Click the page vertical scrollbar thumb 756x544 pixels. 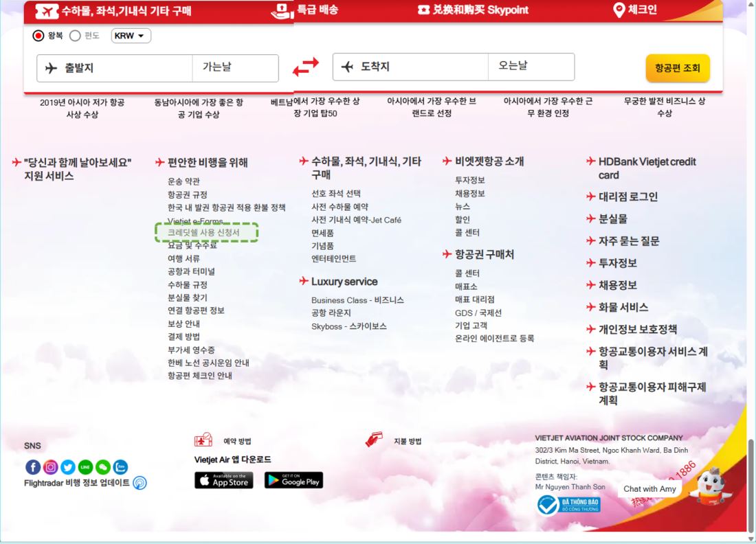coord(751,484)
